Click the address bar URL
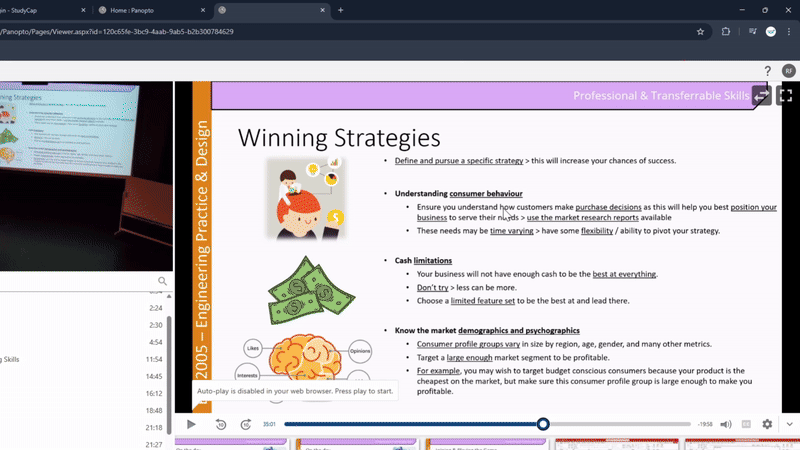 [117, 32]
